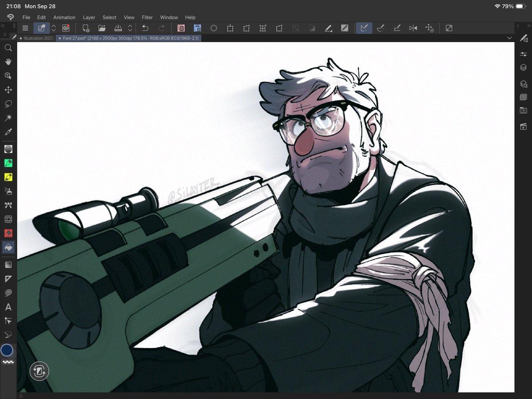Pick the Eyedropper tool
This screenshot has height=399, width=532.
point(8,132)
